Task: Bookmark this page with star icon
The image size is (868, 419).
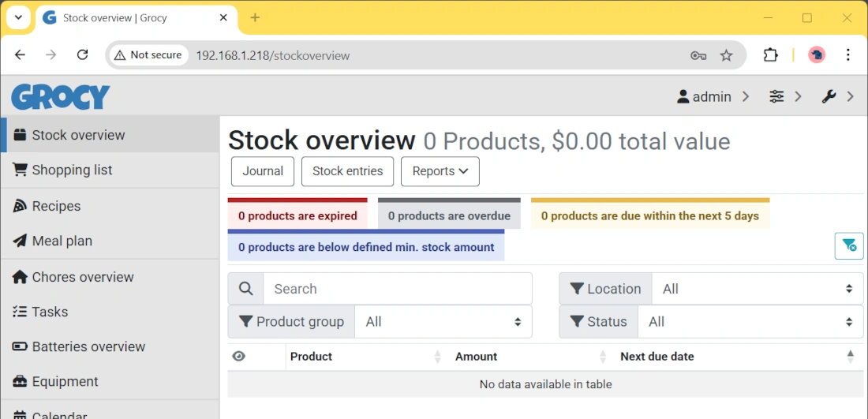Action: 726,55
